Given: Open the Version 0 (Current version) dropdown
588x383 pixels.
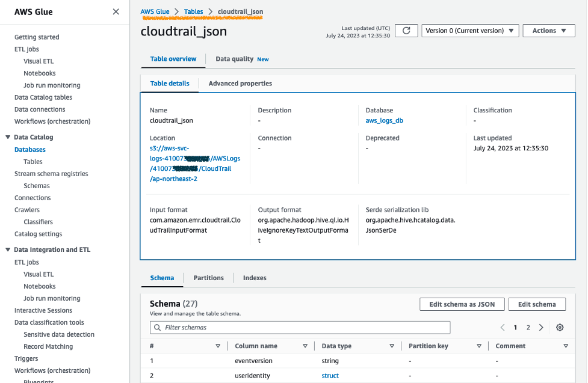Looking at the screenshot, I should [470, 31].
